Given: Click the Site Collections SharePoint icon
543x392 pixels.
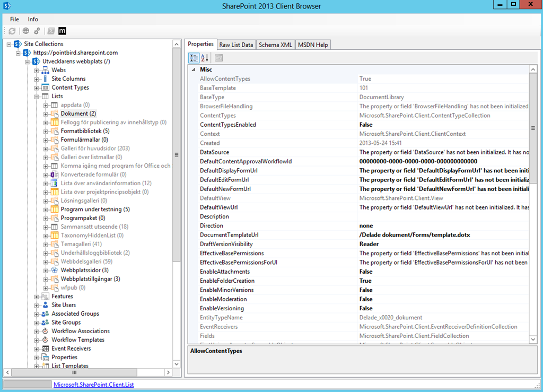Looking at the screenshot, I should (17, 44).
